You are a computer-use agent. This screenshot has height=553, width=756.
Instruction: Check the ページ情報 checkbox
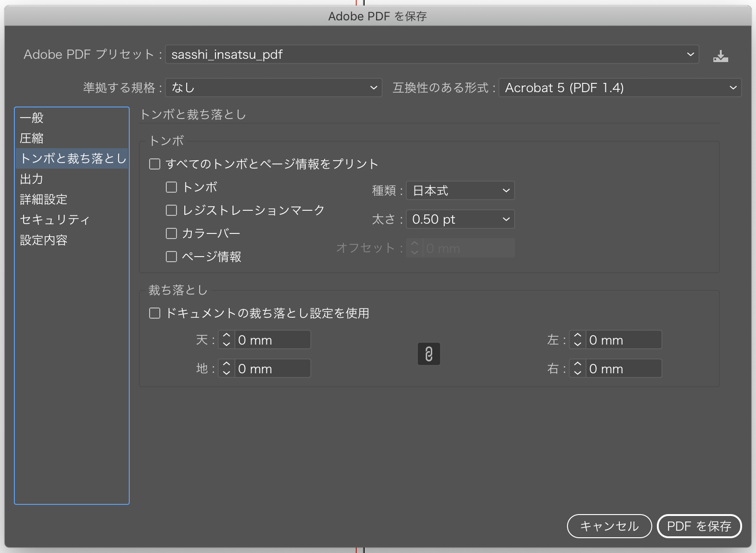(x=171, y=257)
